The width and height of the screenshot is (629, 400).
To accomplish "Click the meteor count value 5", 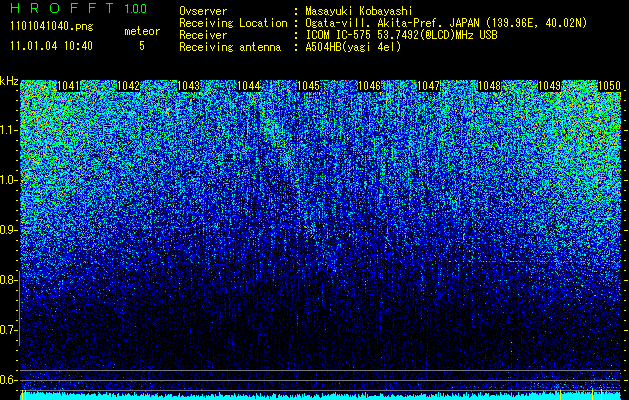I will click(x=142, y=46).
